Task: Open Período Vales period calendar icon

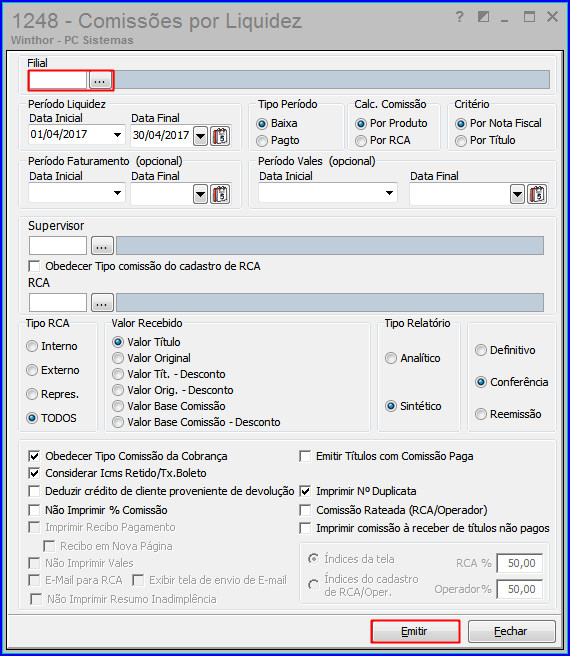Action: coord(537,194)
